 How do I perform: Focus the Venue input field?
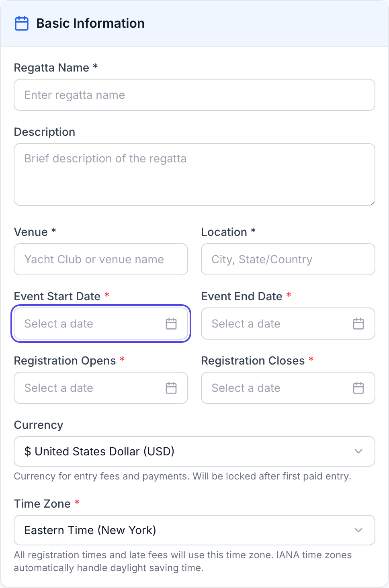point(101,259)
